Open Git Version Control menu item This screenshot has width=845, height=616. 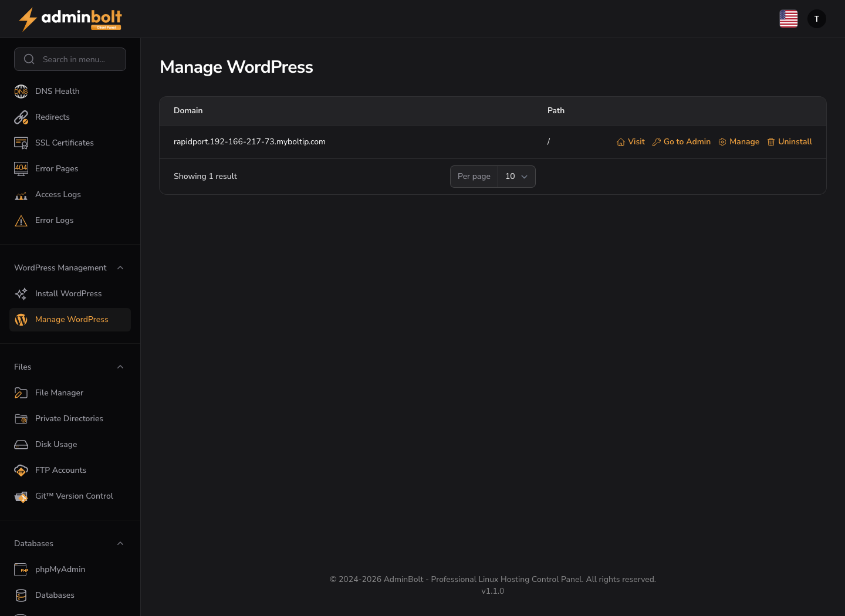(70, 496)
